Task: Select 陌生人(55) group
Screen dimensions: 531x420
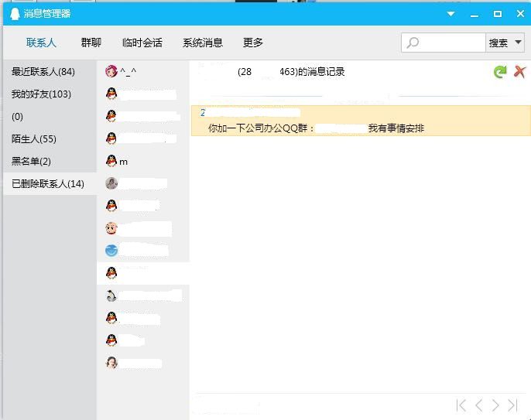Action: [50, 138]
